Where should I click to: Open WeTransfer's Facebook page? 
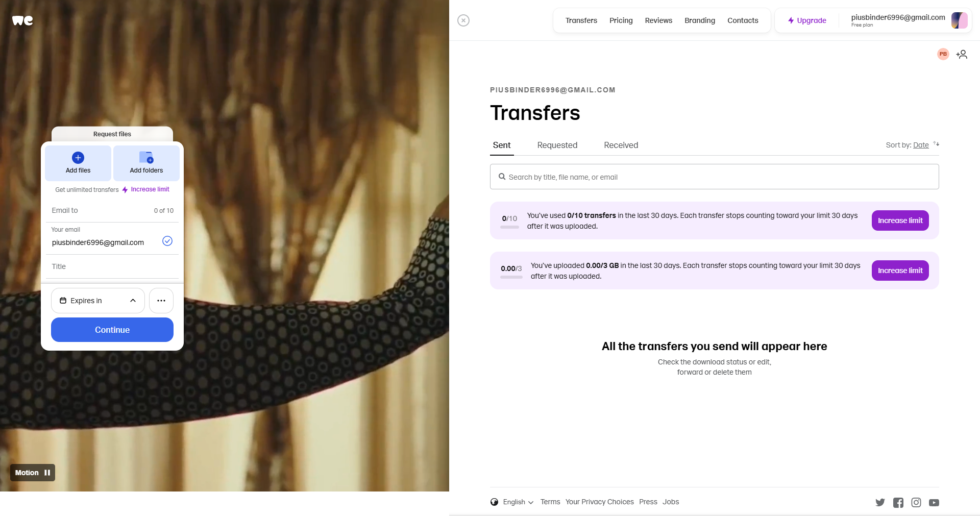pyautogui.click(x=898, y=503)
